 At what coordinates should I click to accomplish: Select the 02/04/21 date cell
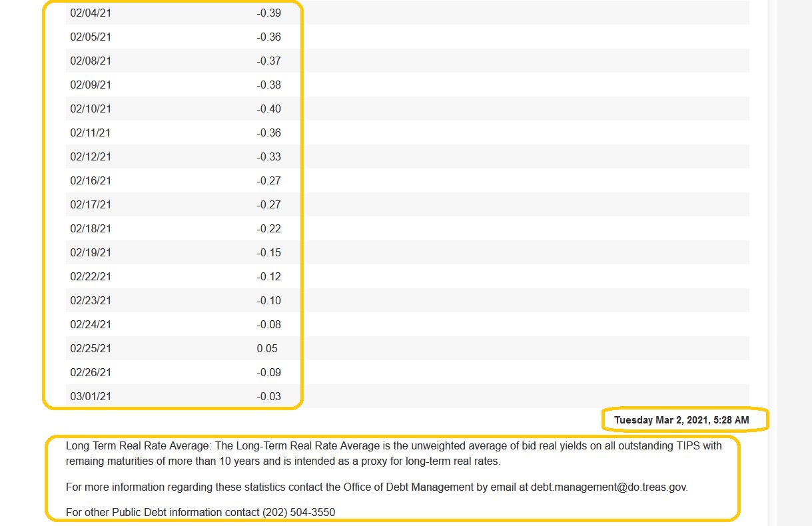click(x=91, y=13)
